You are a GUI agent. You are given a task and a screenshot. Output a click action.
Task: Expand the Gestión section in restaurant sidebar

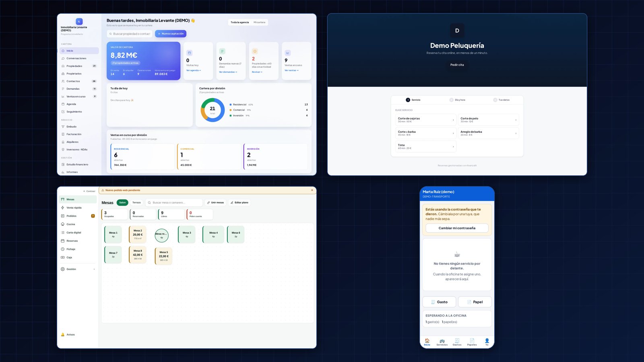pos(78,269)
